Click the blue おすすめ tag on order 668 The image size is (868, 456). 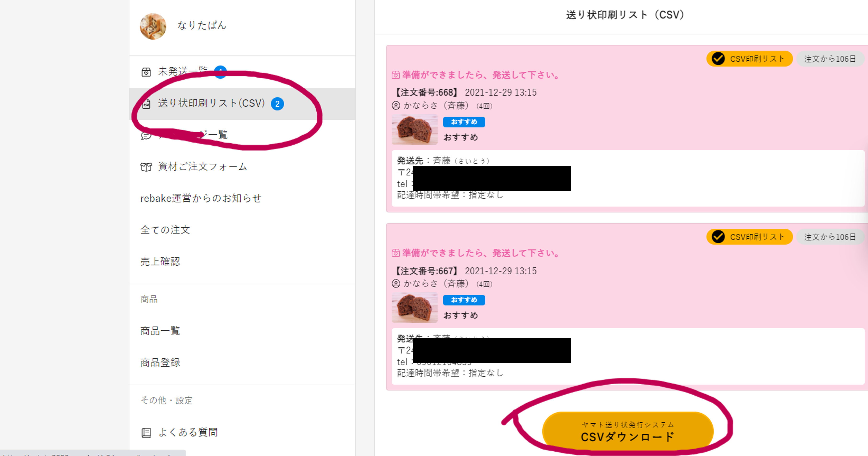pyautogui.click(x=464, y=122)
